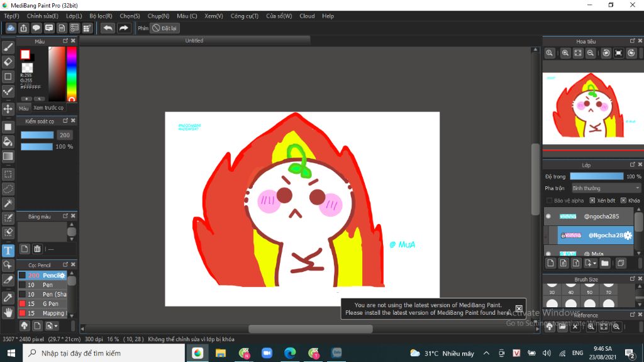Select the Untitled document tab
The width and height of the screenshot is (644, 362).
194,40
